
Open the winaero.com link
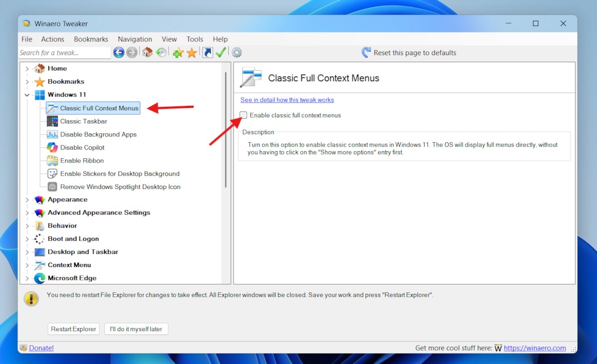(535, 348)
